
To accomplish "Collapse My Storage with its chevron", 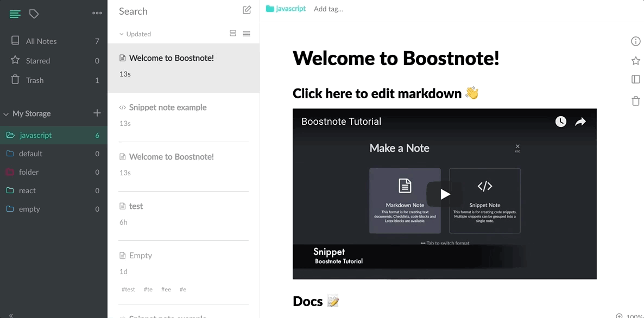I will [x=6, y=114].
